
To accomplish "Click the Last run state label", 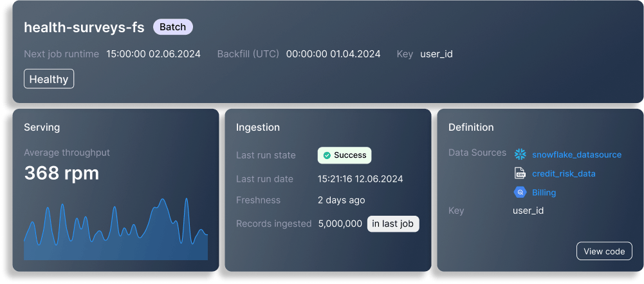I will pyautogui.click(x=266, y=155).
